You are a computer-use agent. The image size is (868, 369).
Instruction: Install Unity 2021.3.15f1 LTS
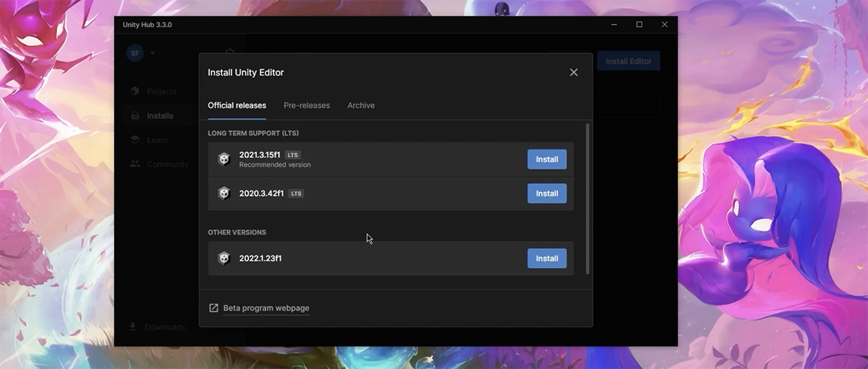point(547,159)
